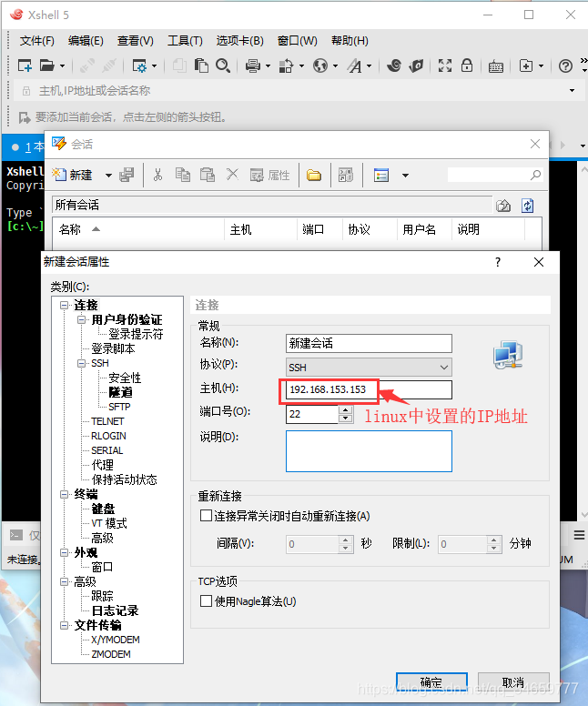
Task: Collapse the SSH tree node
Action: coord(82,363)
